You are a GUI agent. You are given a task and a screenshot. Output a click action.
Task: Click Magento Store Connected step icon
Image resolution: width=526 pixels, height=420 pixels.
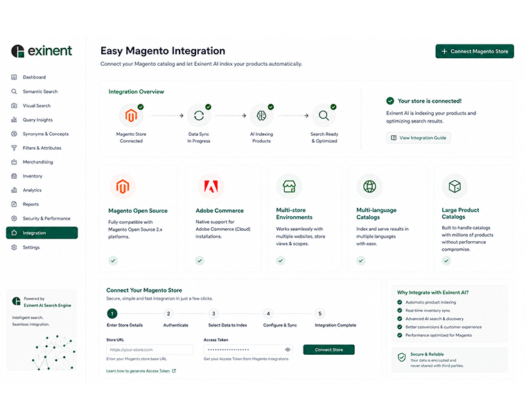point(131,116)
